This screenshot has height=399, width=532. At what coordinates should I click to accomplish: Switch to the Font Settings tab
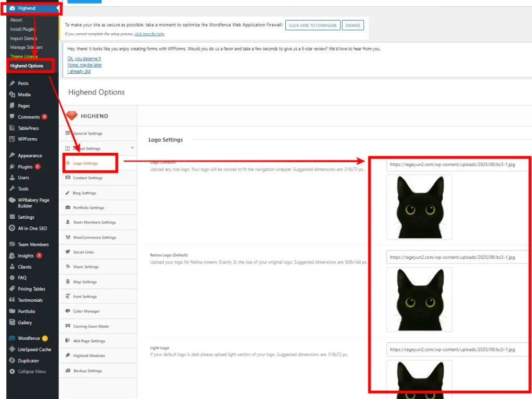click(x=98, y=297)
